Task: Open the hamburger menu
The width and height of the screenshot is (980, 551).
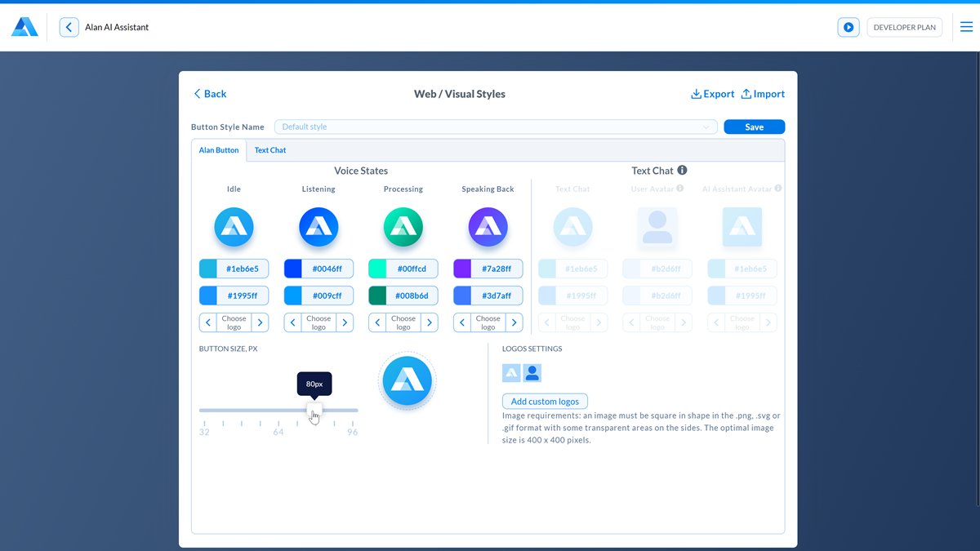Action: [966, 27]
